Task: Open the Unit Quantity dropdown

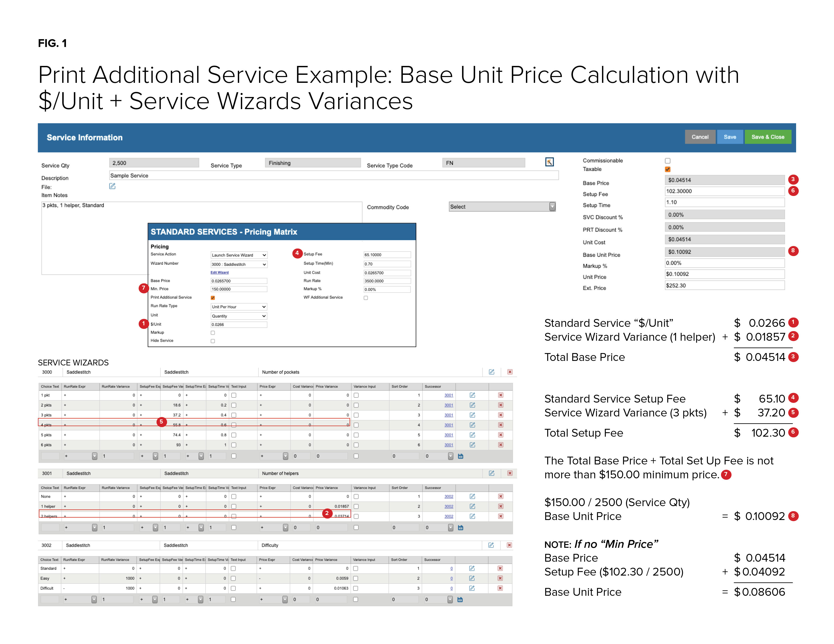Action: (239, 316)
